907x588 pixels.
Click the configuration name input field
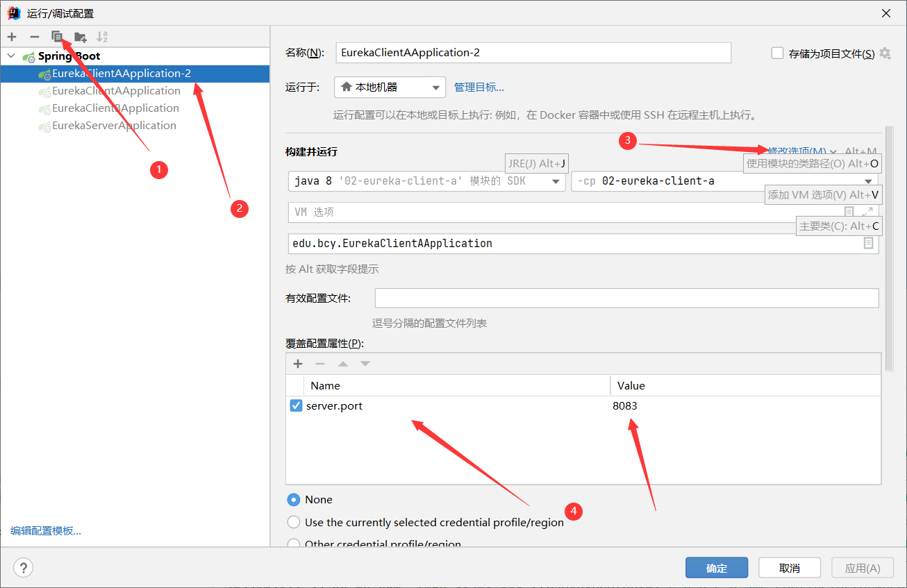pyautogui.click(x=533, y=53)
